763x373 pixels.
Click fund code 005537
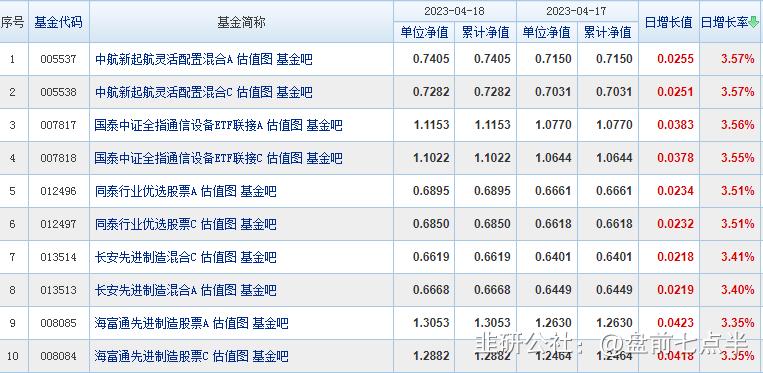58,59
